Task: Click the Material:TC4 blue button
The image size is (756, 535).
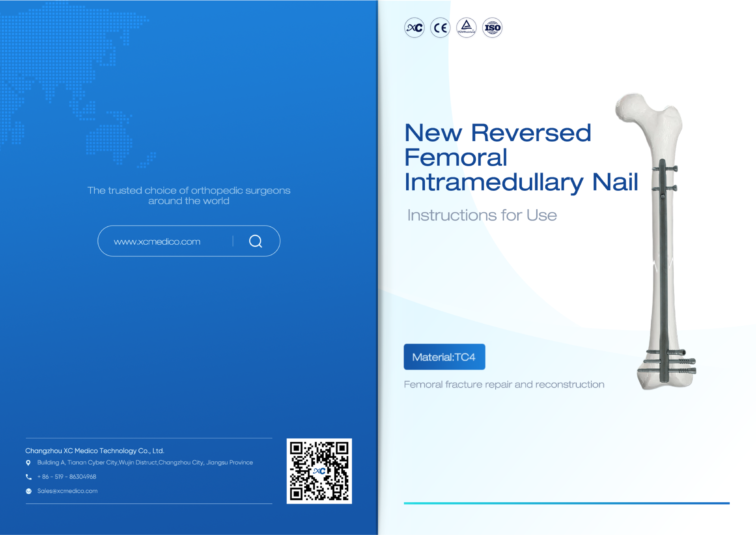Action: [444, 357]
